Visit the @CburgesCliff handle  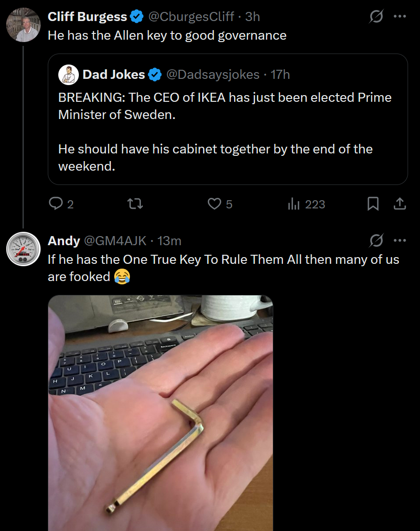(191, 17)
